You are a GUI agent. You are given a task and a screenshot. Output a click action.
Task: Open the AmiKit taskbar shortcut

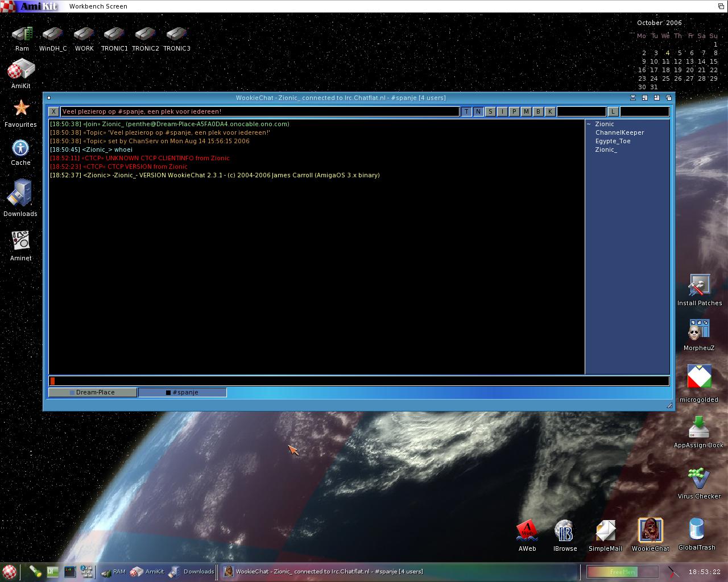pyautogui.click(x=147, y=572)
